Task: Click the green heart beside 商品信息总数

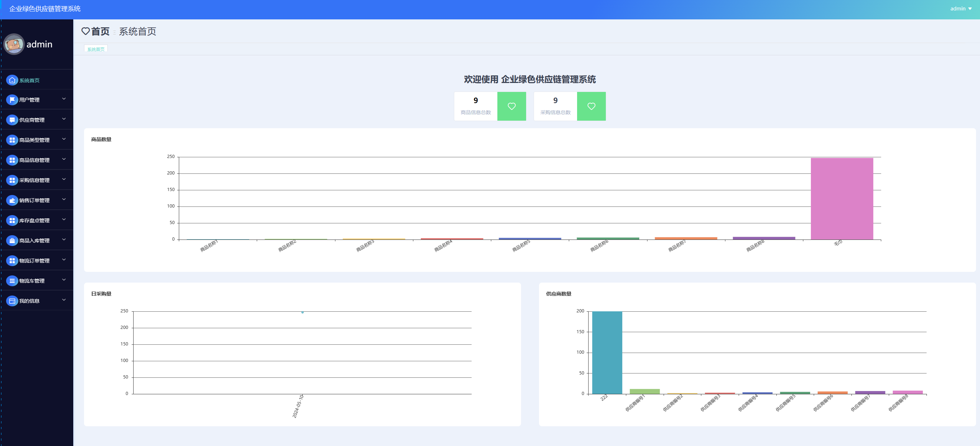Action: pyautogui.click(x=511, y=106)
